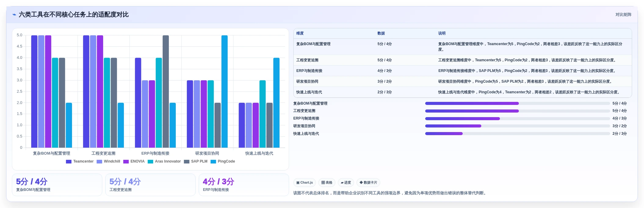The height and width of the screenshot is (208, 644).
Task: Toggle the SAP PLM legend item
Action: [x=196, y=161]
